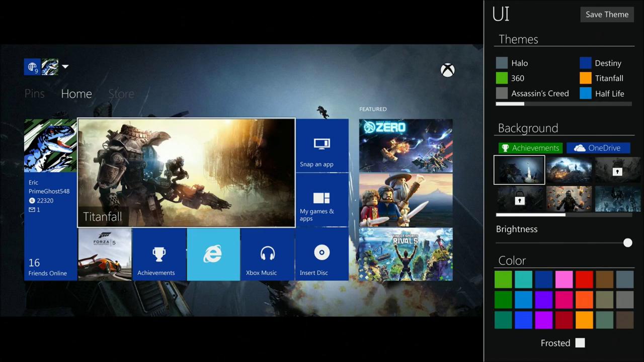
Task: Toggle the Frosted checkbox
Action: pyautogui.click(x=580, y=343)
